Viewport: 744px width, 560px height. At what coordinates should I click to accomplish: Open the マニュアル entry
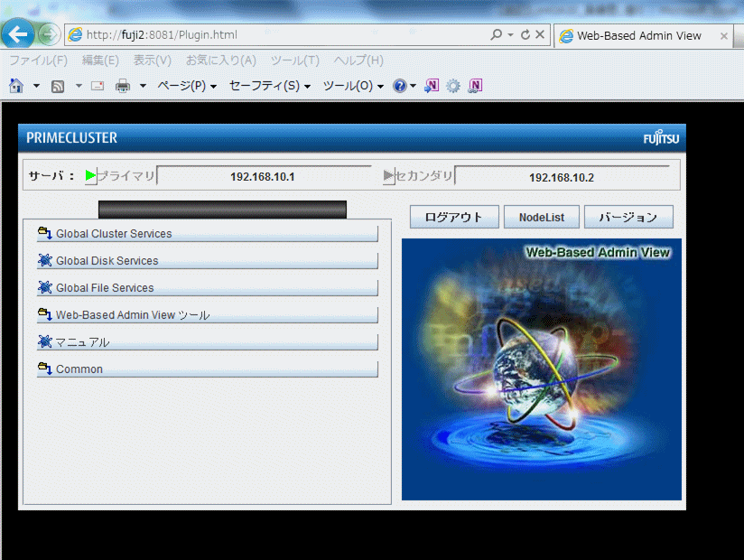pos(208,341)
